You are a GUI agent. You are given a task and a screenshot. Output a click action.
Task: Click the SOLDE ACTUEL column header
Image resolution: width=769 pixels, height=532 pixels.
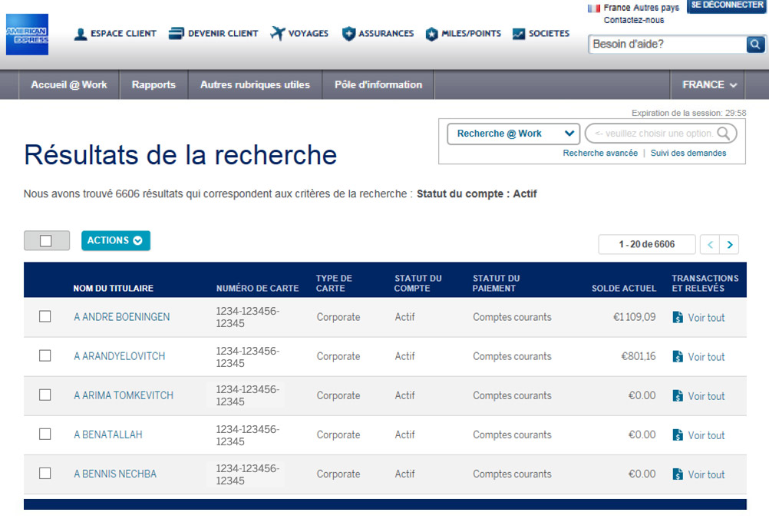click(x=624, y=288)
